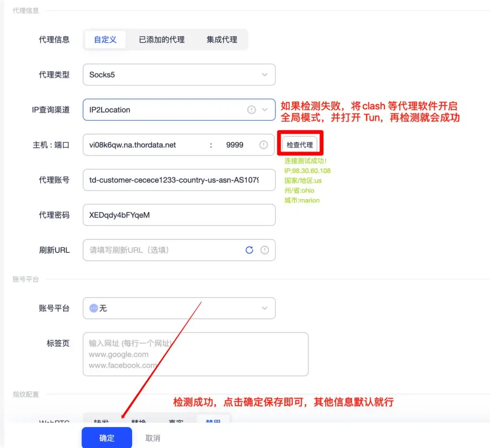Click info icon in IP2Location field
Image resolution: width=490 pixels, height=448 pixels.
click(252, 110)
